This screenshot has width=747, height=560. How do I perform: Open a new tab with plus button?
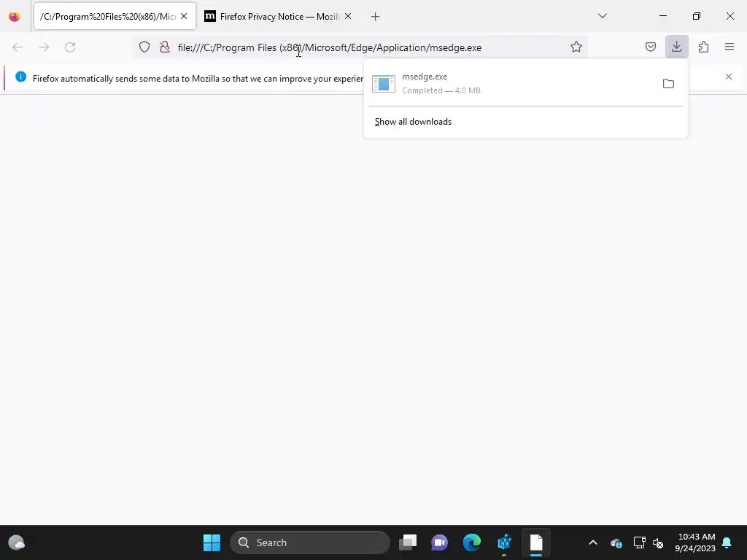pos(376,17)
